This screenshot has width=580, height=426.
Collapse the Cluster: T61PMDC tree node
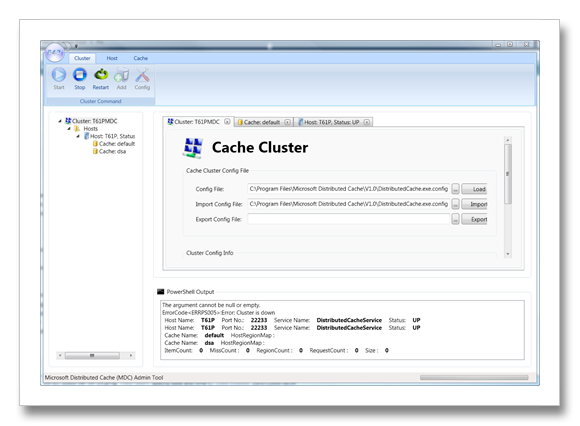click(x=60, y=121)
